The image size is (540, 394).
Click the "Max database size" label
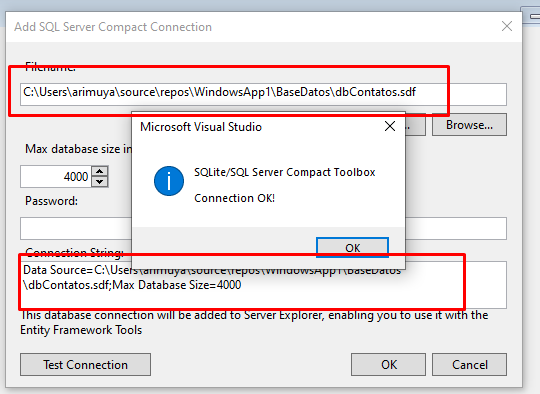pyautogui.click(x=79, y=149)
